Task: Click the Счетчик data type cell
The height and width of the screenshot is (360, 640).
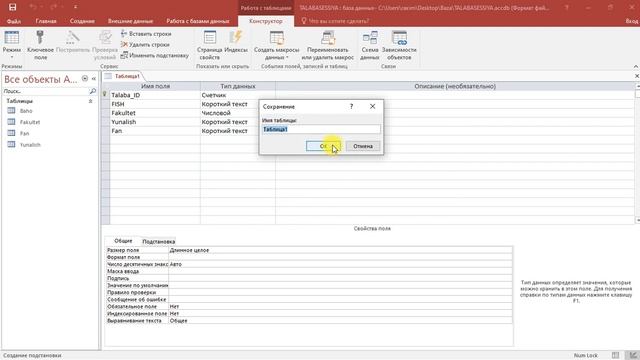Action: (238, 95)
